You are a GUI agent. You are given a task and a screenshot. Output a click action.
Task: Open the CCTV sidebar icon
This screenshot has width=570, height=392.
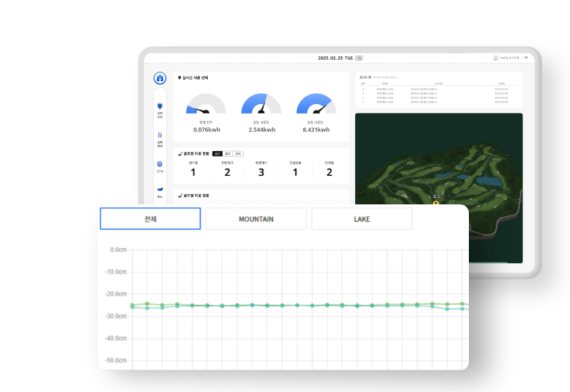pos(160,165)
